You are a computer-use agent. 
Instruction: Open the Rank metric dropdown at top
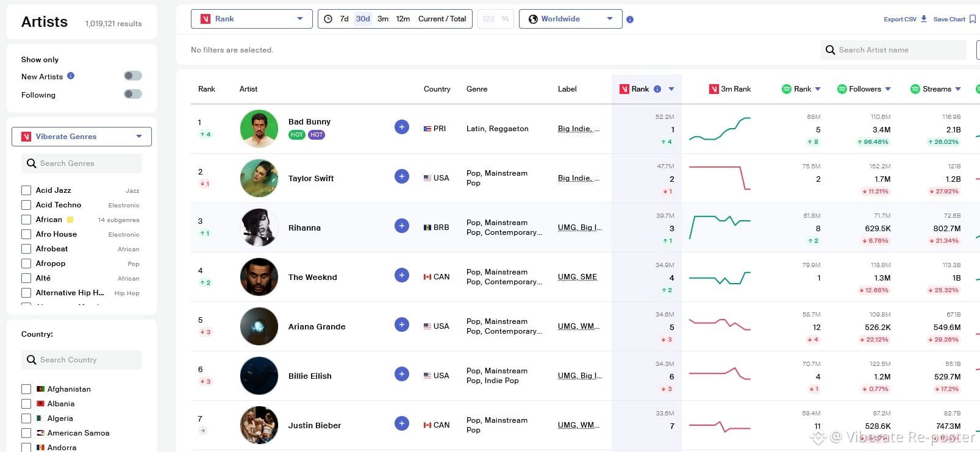(x=252, y=19)
